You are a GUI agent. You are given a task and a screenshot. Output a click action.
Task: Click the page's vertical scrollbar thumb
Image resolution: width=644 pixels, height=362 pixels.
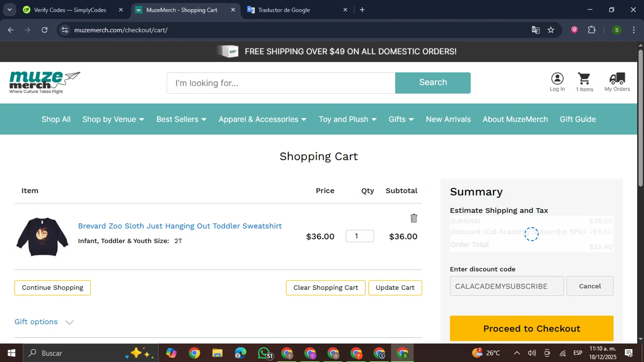coord(640,118)
